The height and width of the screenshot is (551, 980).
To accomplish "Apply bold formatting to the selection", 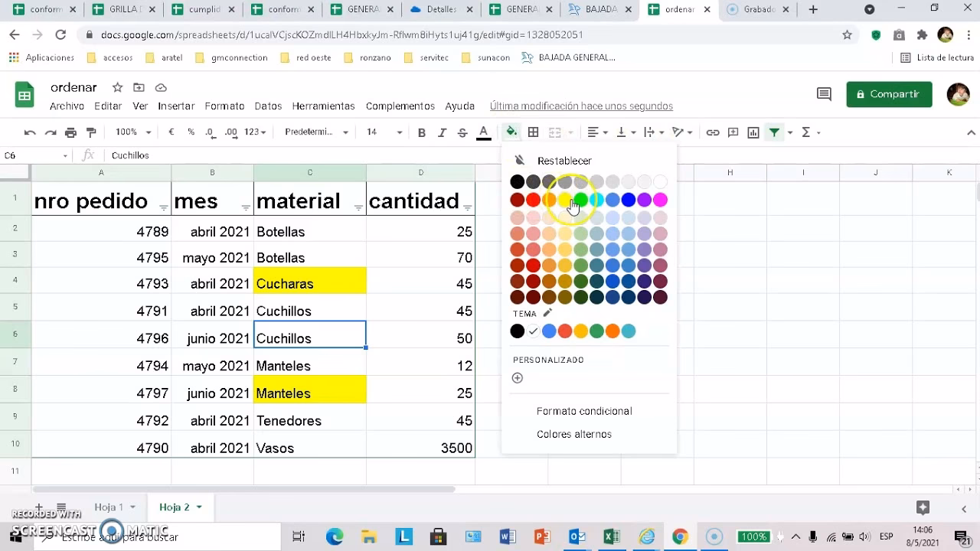I will [x=422, y=132].
